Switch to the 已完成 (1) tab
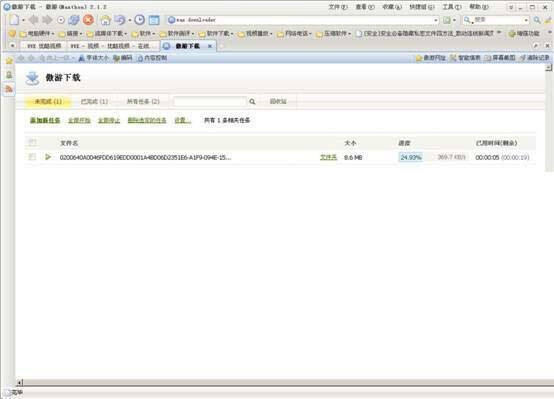554x399 pixels. click(x=94, y=101)
